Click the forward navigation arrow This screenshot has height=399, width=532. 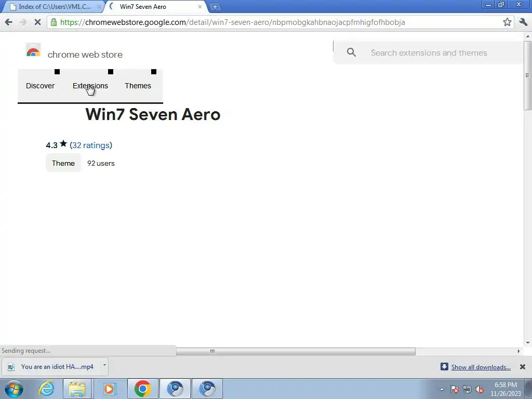[23, 22]
